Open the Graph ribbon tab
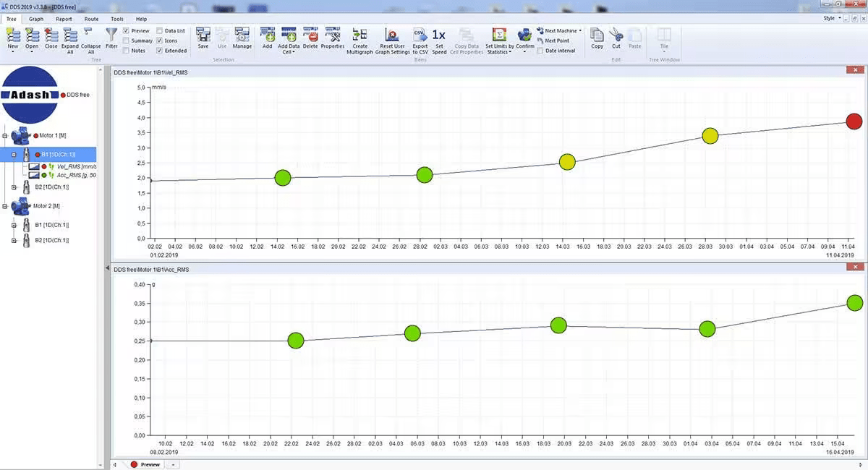Screen dimensions: 868x470 [36, 19]
